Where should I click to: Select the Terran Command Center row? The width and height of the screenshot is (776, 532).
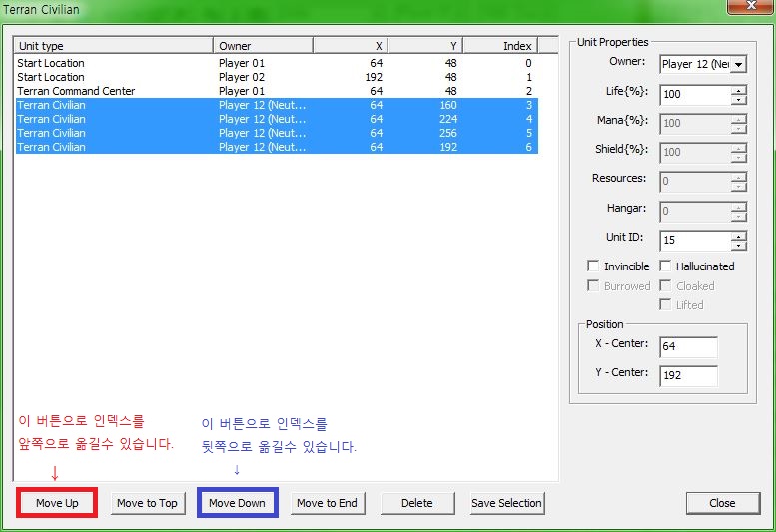tap(277, 91)
